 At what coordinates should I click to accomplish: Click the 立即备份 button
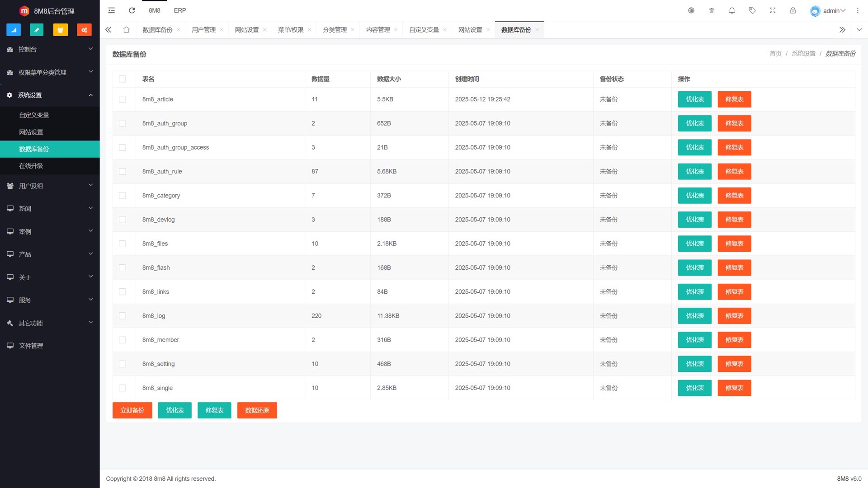pos(132,410)
